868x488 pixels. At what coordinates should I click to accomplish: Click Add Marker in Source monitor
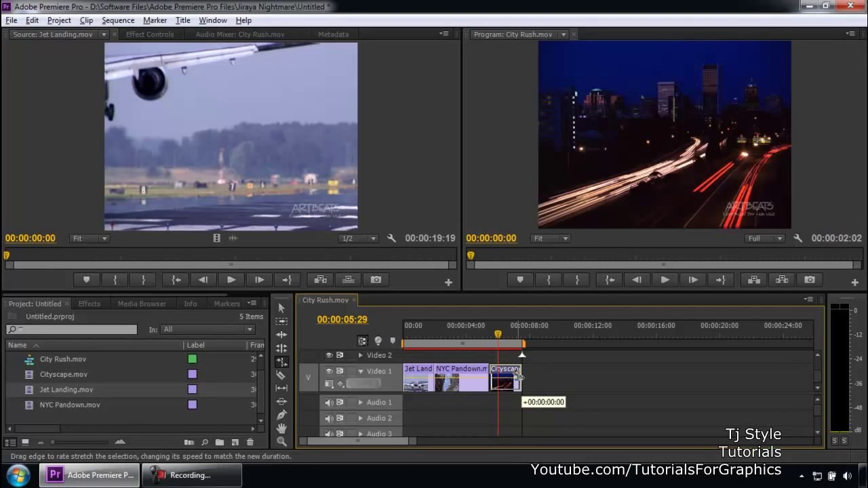[86, 279]
